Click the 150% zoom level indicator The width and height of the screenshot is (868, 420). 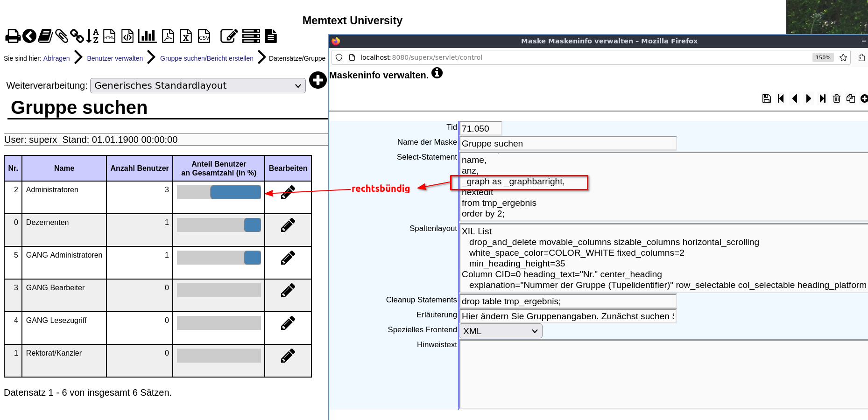(x=823, y=57)
